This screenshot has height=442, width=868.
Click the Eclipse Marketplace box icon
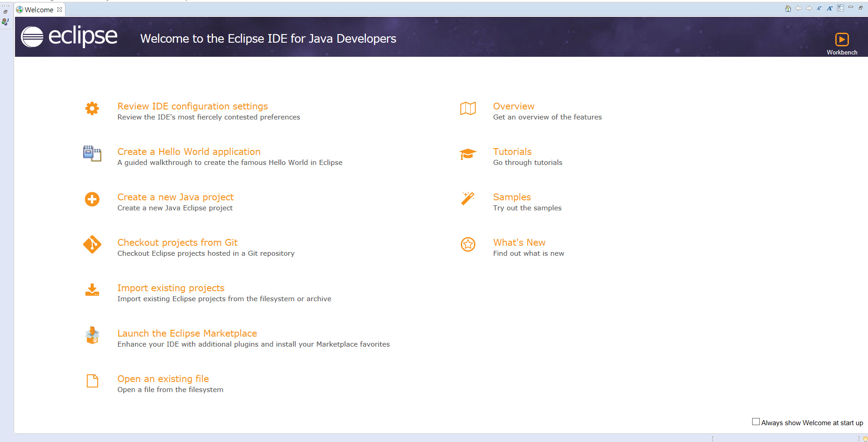92,335
